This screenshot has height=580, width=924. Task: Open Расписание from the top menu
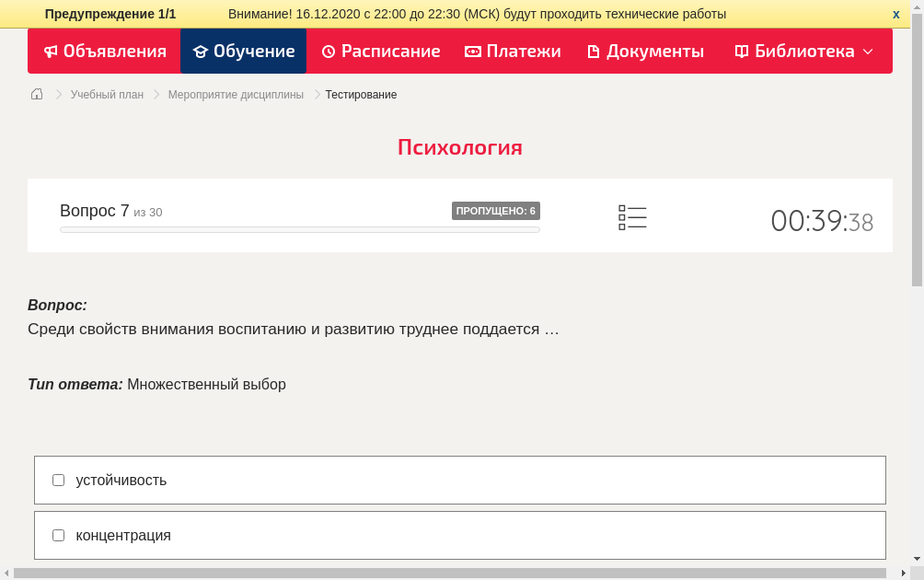coord(380,52)
